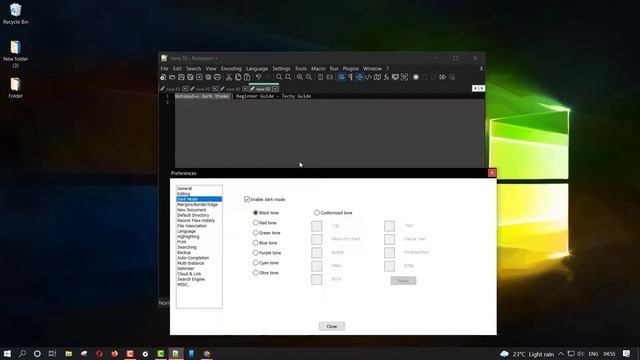Save the file with the toolbar Save icon
Screen dimensions: 640x360
(x=181, y=77)
